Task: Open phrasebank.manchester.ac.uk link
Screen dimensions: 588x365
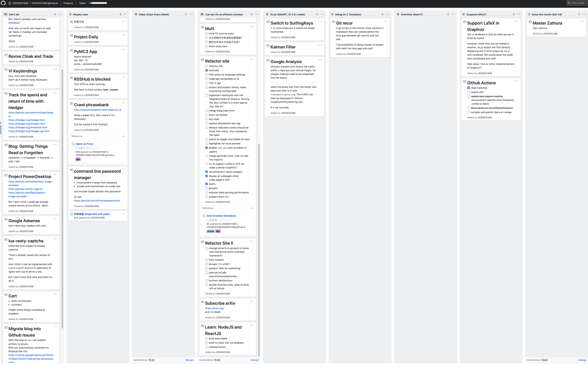Action: click(x=98, y=110)
